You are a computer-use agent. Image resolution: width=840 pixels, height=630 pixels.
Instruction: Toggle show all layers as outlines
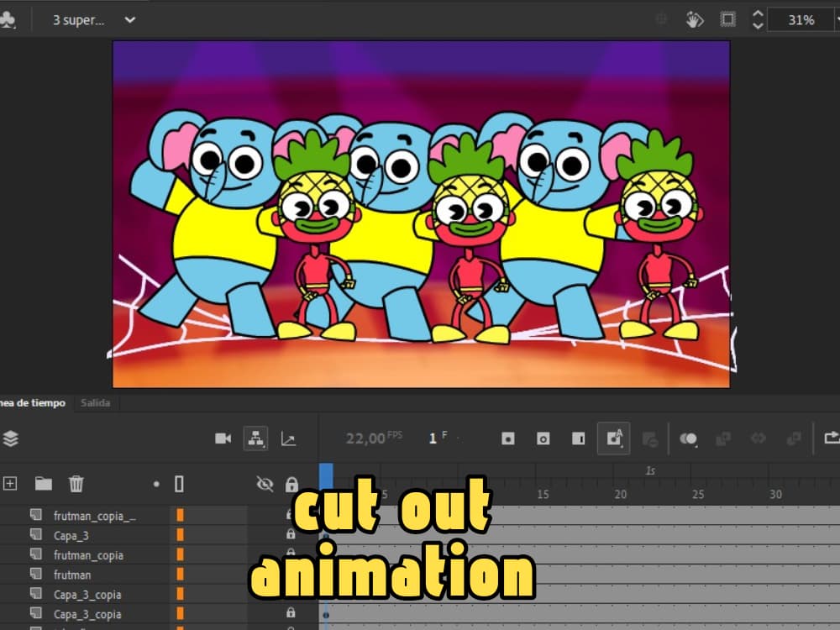[x=179, y=485]
